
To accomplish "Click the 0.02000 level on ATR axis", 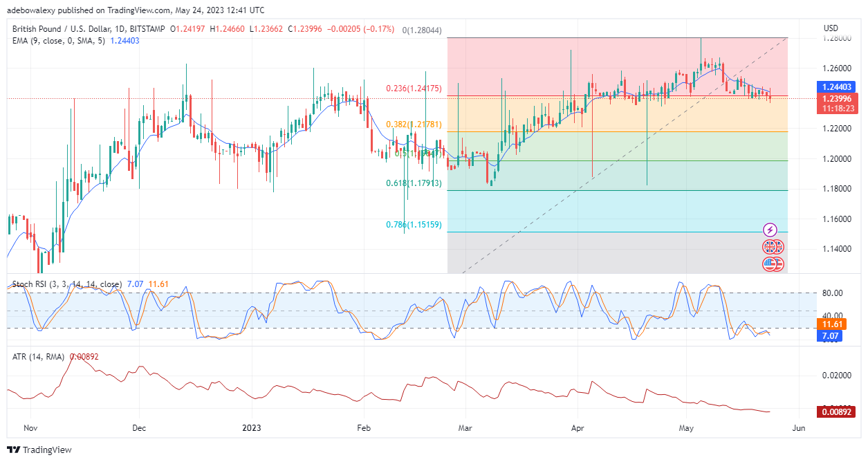I will coord(836,376).
